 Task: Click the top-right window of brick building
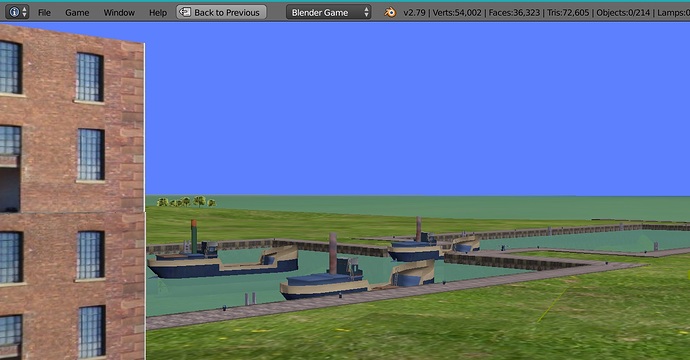pyautogui.click(x=90, y=77)
